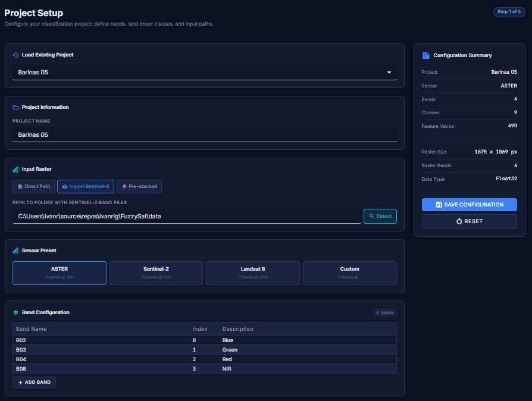Choose the Landsat 8 sensor preset

[252, 273]
